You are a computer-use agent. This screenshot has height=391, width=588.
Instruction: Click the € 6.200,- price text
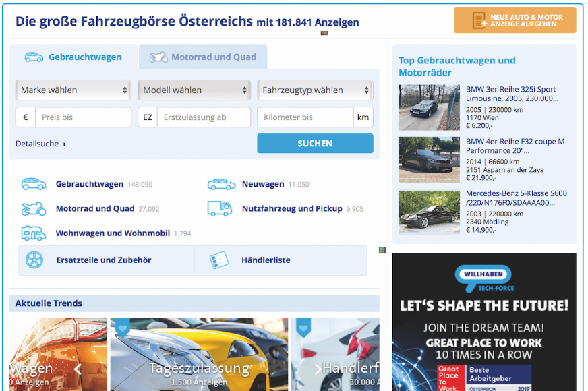479,125
